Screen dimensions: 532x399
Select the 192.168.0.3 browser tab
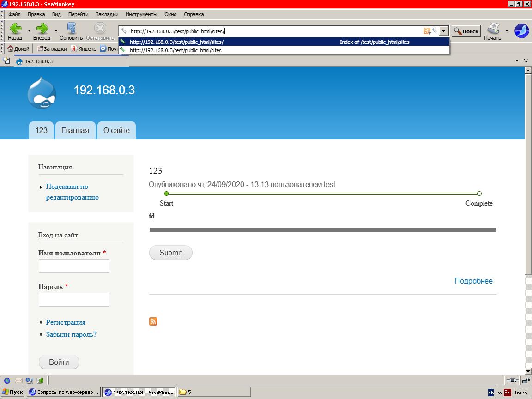[x=71, y=61]
